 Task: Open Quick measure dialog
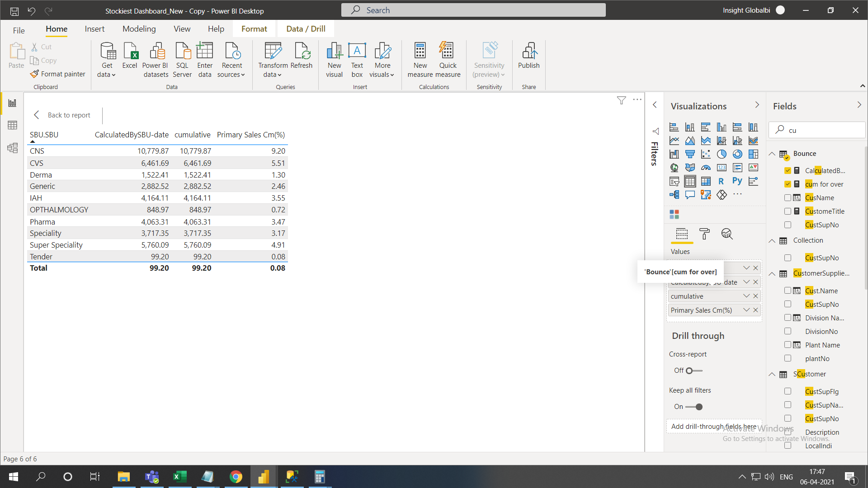point(448,60)
